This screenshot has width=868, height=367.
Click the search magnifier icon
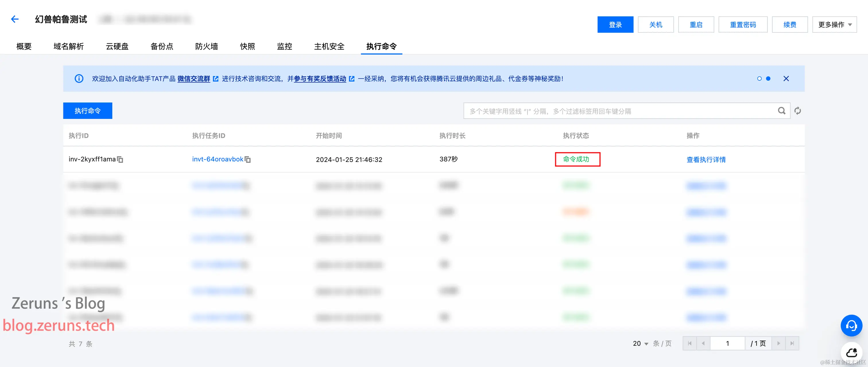(x=781, y=111)
